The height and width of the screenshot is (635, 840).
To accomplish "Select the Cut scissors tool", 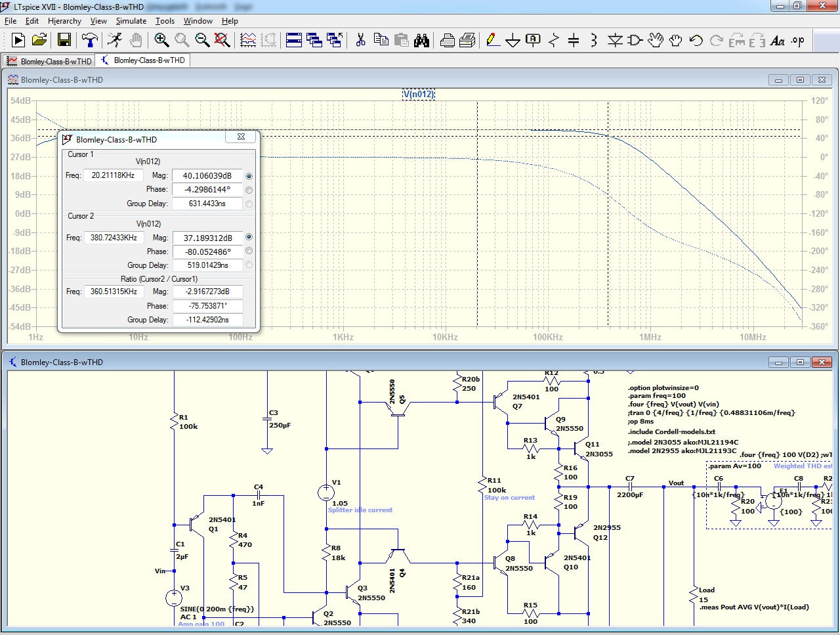I will point(360,40).
